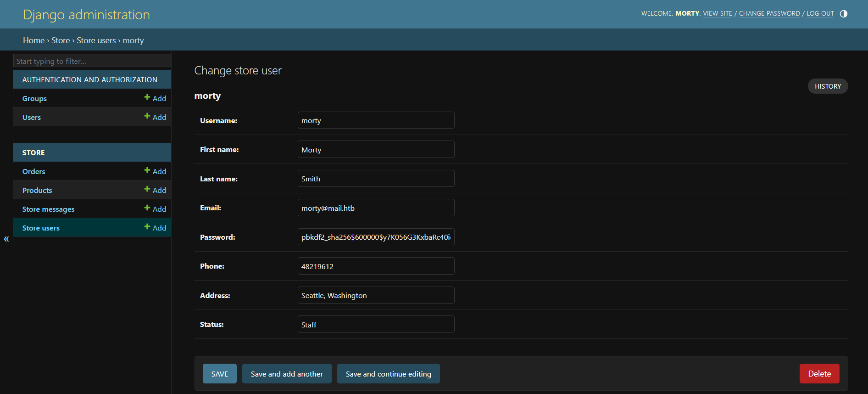The width and height of the screenshot is (868, 394).
Task: Open the Orders list in the sidebar
Action: (34, 171)
